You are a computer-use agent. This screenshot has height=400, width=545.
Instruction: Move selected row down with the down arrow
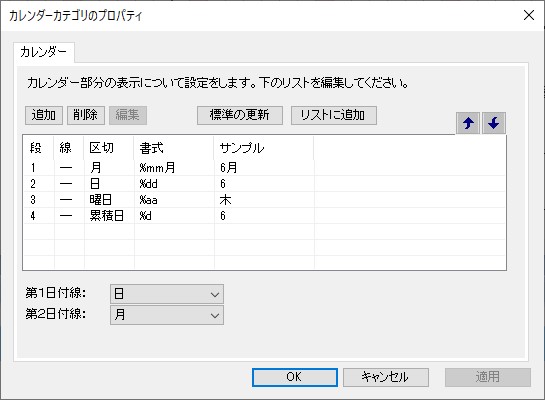coord(494,123)
